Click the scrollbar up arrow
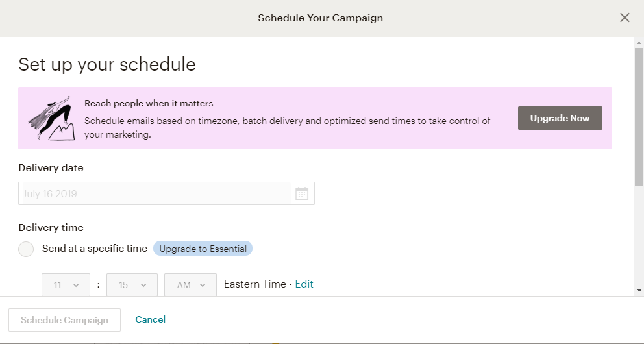Viewport: 644px width, 344px height. [x=639, y=42]
